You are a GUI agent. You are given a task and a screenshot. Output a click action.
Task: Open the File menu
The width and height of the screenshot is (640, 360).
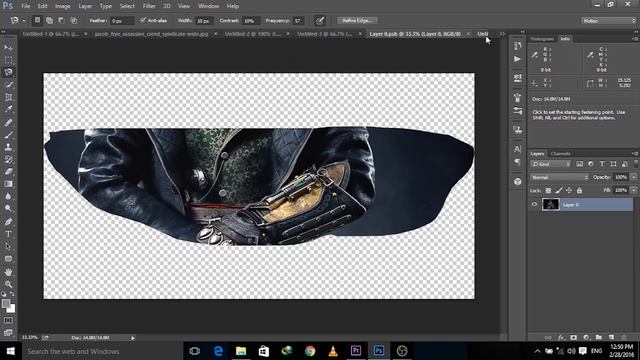click(26, 6)
